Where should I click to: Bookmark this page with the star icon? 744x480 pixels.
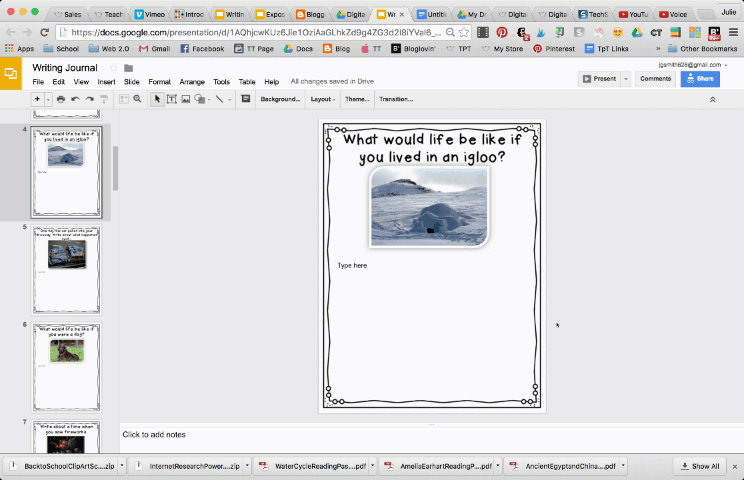click(x=464, y=32)
